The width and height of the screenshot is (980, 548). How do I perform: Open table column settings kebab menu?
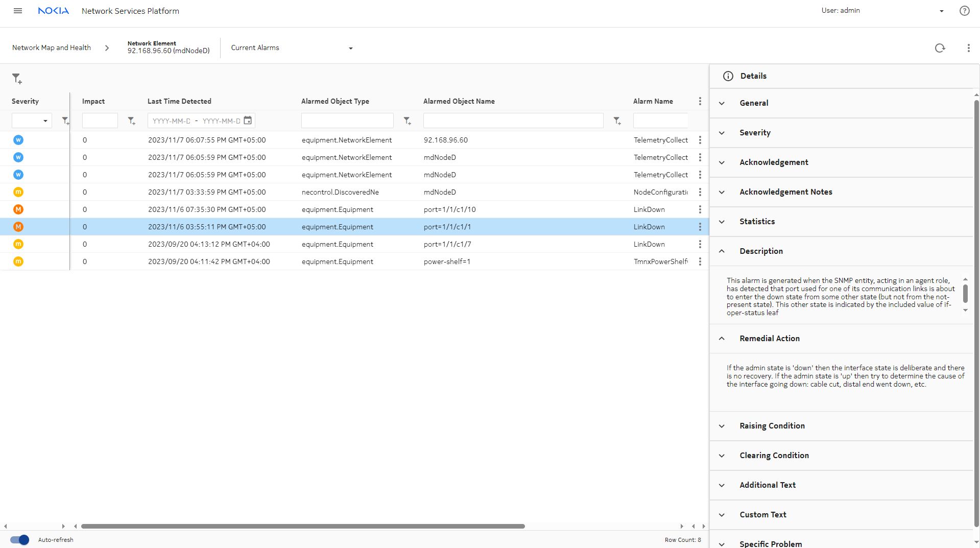pos(700,102)
